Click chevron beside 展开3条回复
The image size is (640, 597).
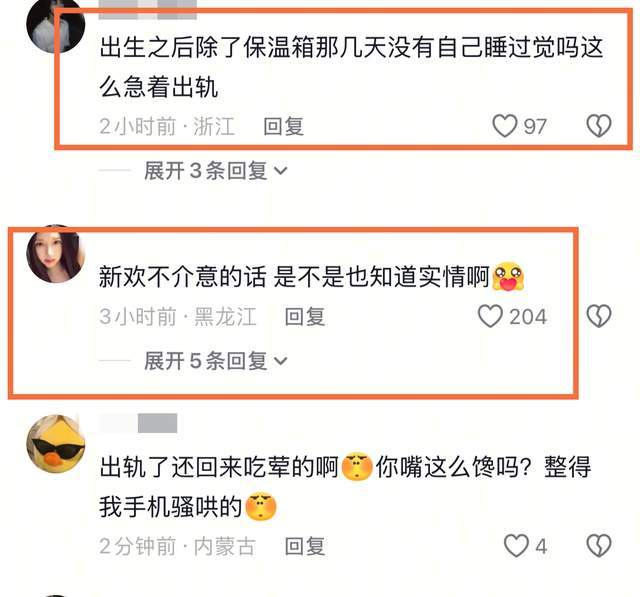[281, 171]
